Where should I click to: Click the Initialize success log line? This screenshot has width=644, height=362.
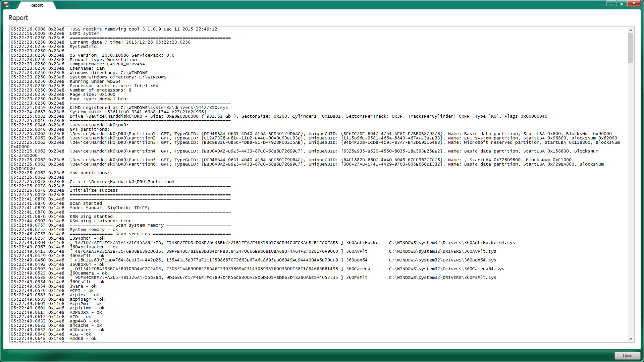tap(94, 190)
